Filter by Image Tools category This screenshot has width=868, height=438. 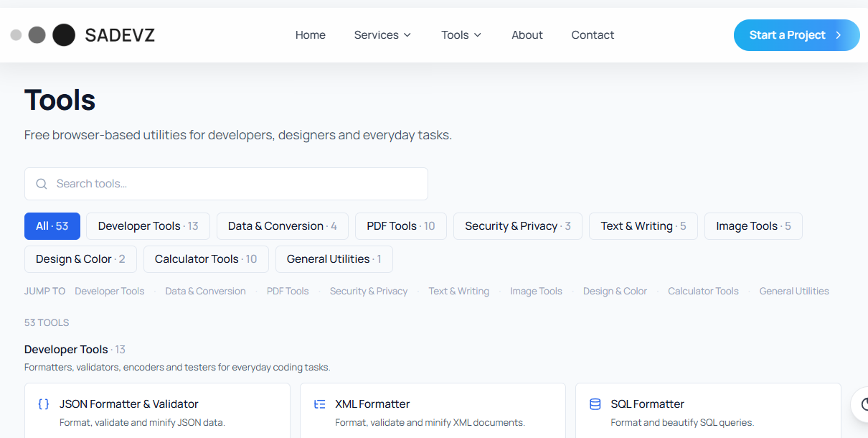pyautogui.click(x=753, y=226)
